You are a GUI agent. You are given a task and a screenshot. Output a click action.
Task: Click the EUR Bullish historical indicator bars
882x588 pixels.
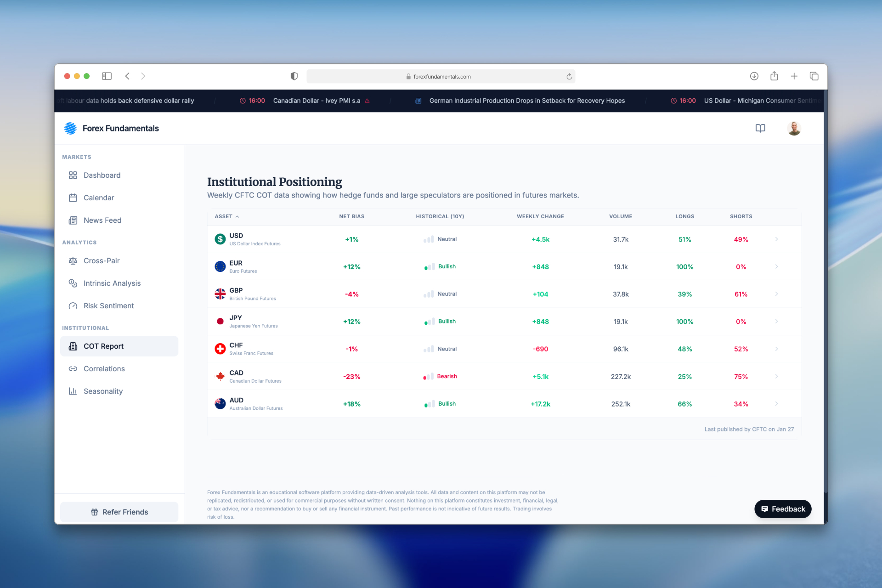pyautogui.click(x=429, y=267)
